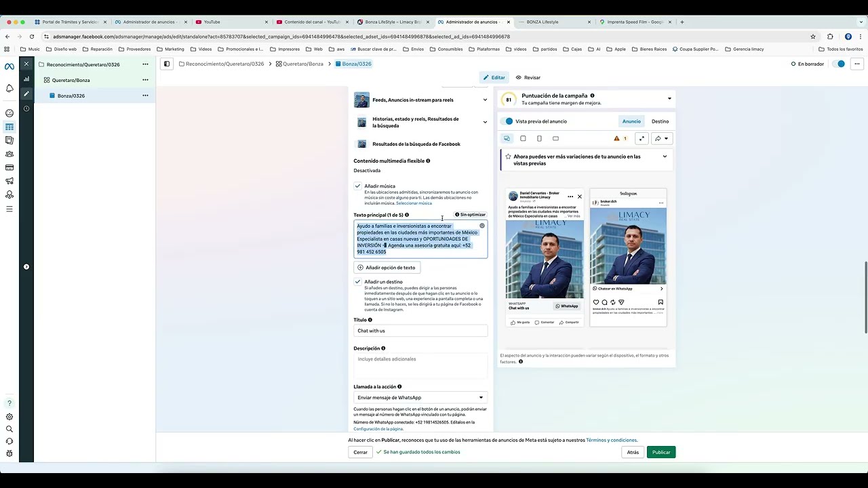Open the Llamada a la acción dropdown

click(420, 397)
